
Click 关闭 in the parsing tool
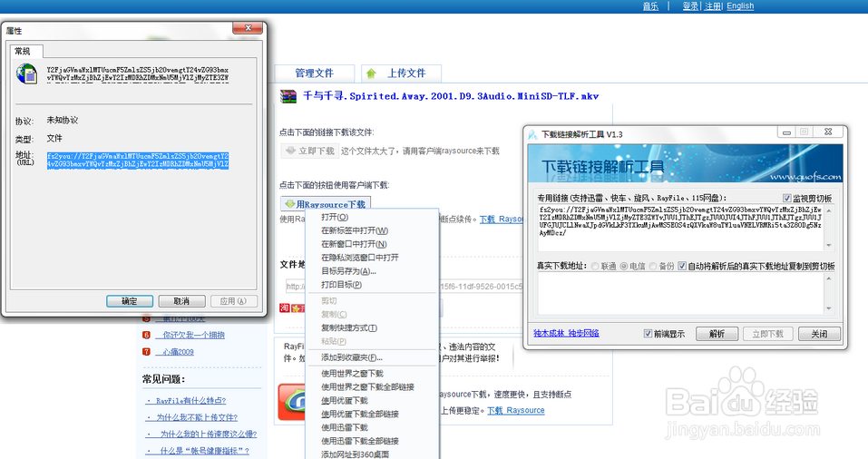pos(819,334)
